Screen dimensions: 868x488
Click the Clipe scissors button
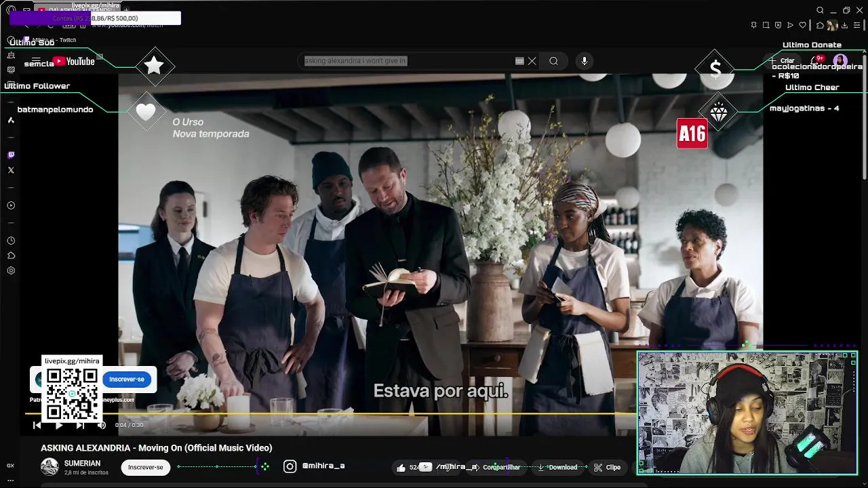[x=607, y=467]
